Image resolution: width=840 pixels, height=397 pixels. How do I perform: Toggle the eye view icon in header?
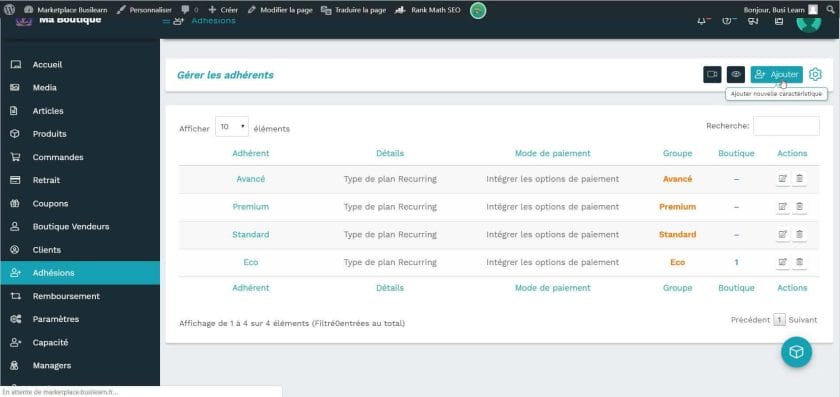(x=736, y=74)
